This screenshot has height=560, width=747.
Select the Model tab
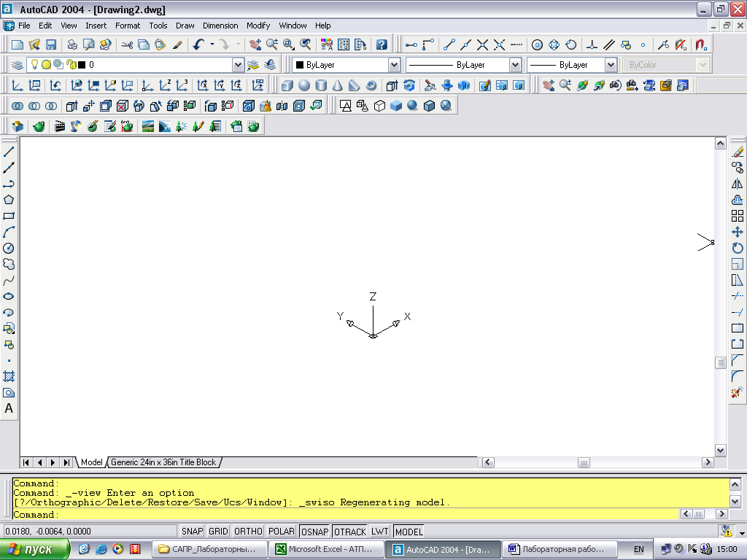tap(91, 462)
